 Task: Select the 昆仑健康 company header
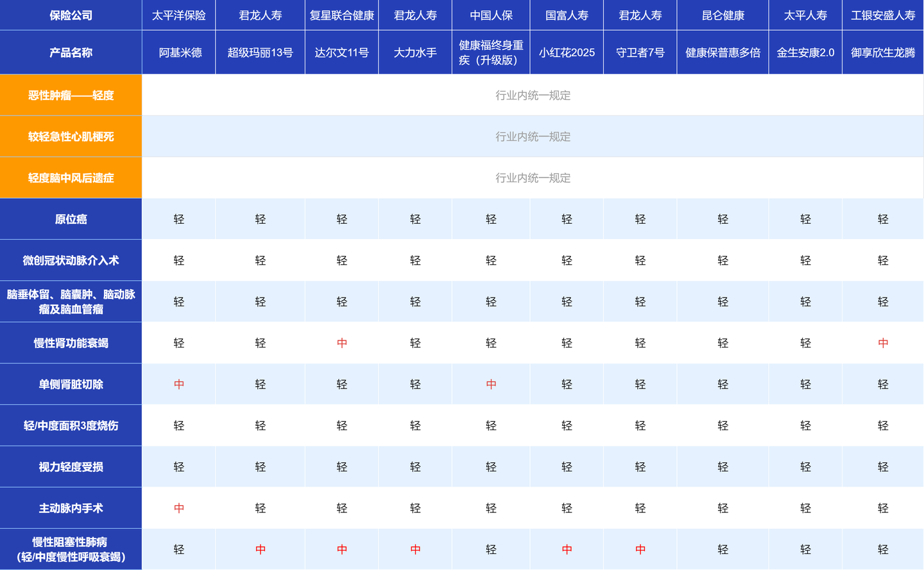pyautogui.click(x=723, y=15)
